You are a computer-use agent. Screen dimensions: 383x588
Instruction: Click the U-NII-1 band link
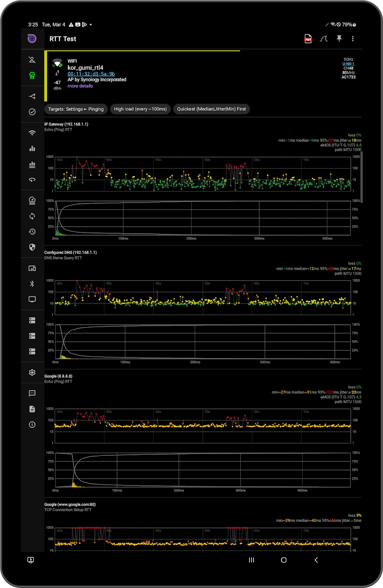(348, 64)
